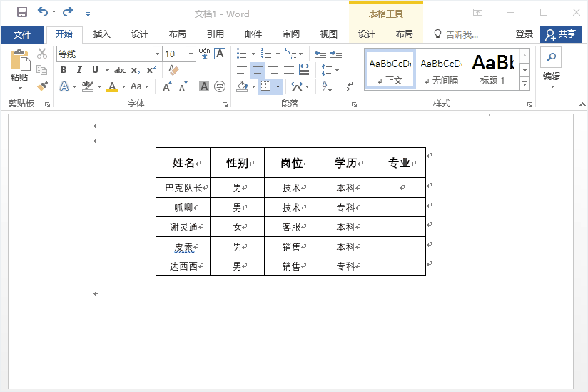Expand the styles gallery more button
Screen dimensions: 588x392
click(x=525, y=84)
